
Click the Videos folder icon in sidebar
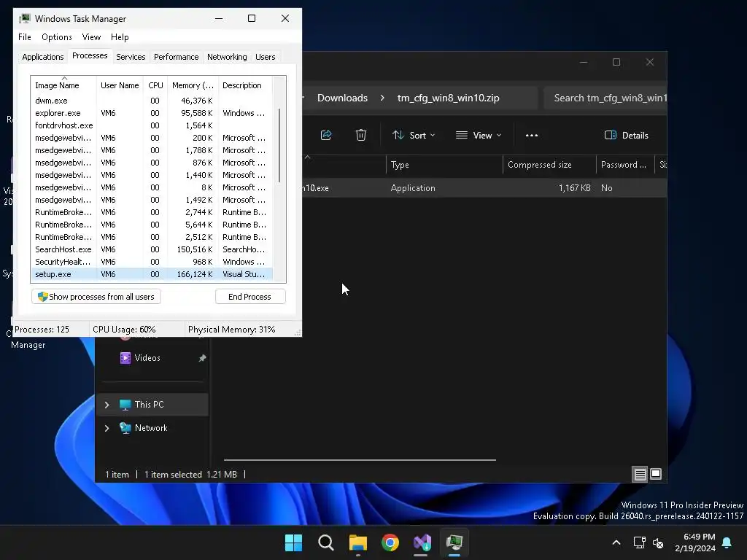[125, 357]
